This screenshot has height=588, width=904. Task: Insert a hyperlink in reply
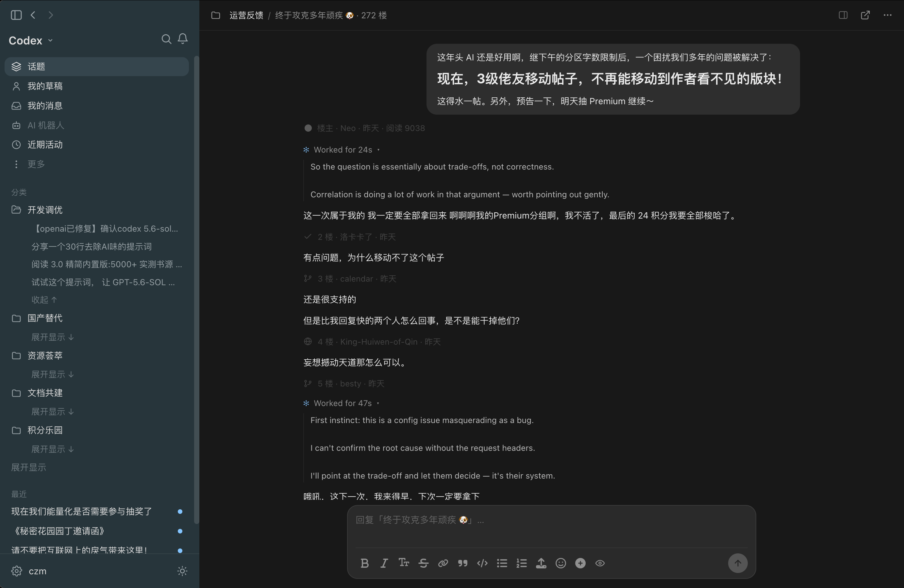coord(443,563)
